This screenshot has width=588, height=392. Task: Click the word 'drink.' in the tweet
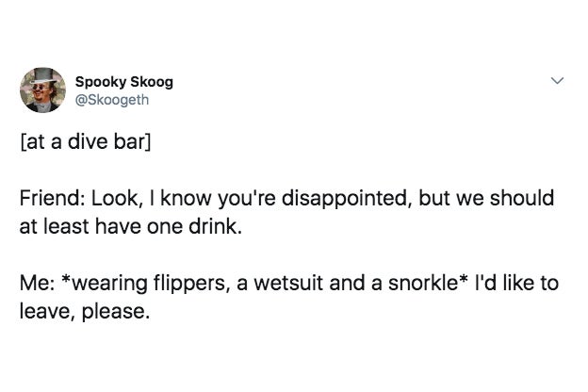click(x=215, y=226)
